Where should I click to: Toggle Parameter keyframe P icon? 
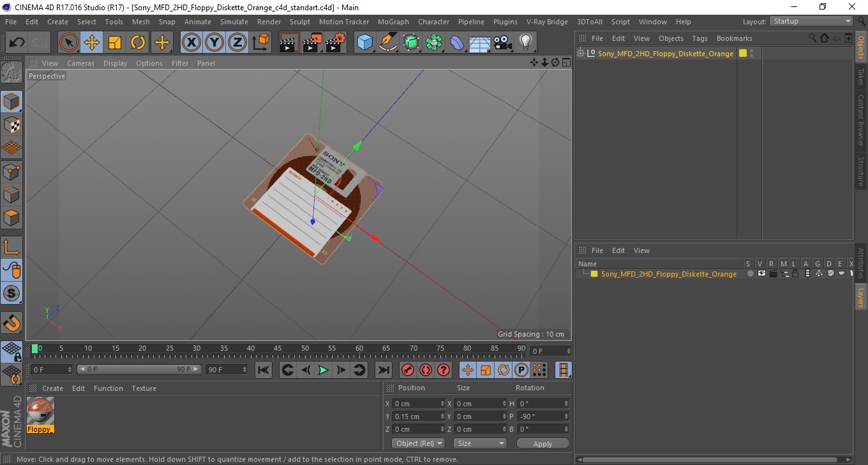coord(521,370)
